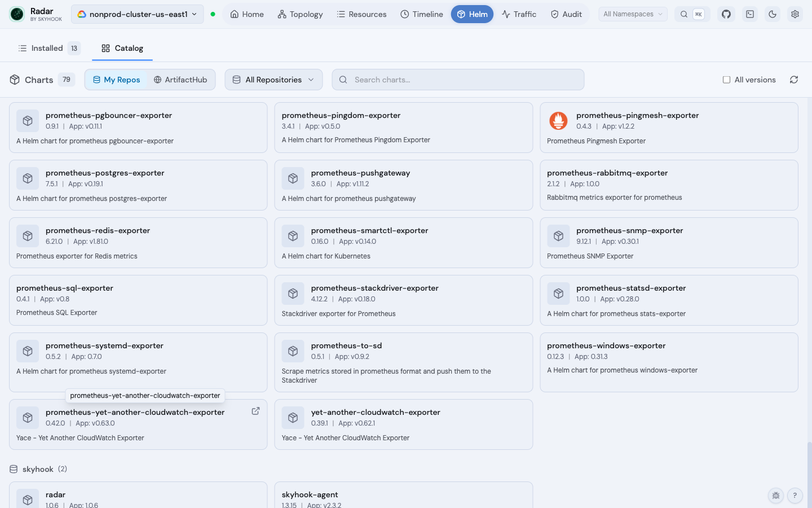Open the terminal panel icon
812x508 pixels.
(x=750, y=14)
